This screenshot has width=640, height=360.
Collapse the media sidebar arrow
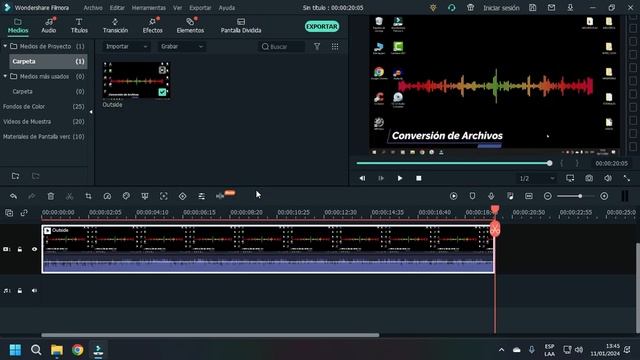coord(91,111)
